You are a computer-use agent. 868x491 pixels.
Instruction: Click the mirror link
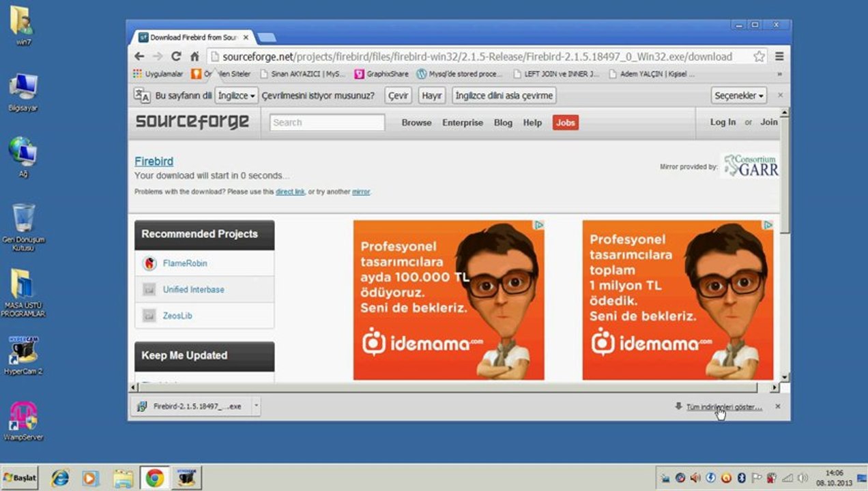361,192
